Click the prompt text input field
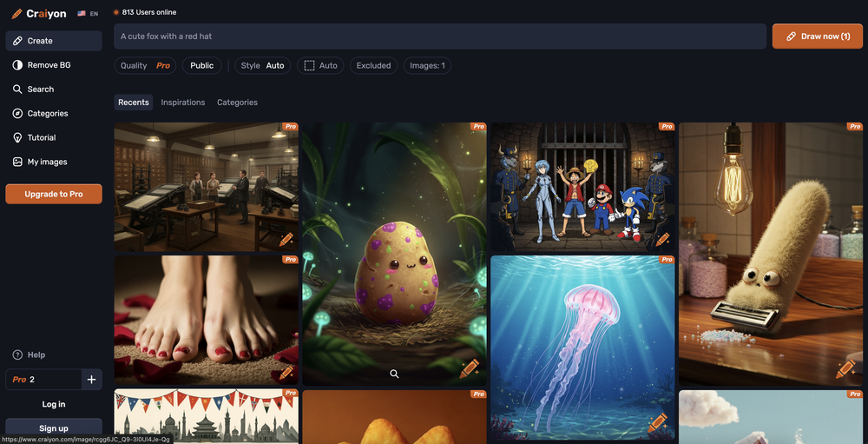The height and width of the screenshot is (444, 868). [x=439, y=36]
